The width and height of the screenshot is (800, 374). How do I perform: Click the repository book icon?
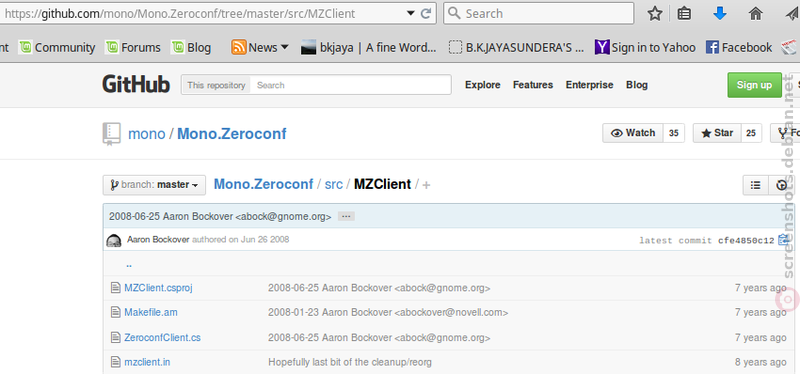pos(111,134)
